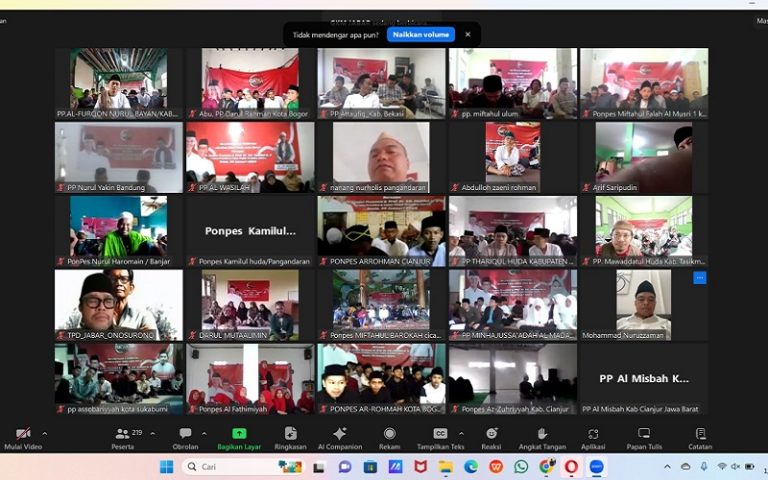Open the Reaksi reactions menu
This screenshot has height=480, width=768.
pyautogui.click(x=492, y=437)
